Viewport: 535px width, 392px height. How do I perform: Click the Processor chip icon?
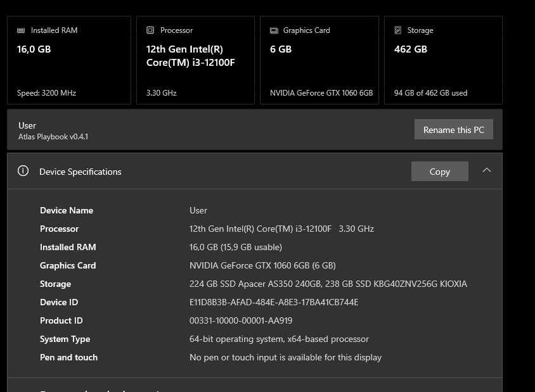click(x=150, y=30)
